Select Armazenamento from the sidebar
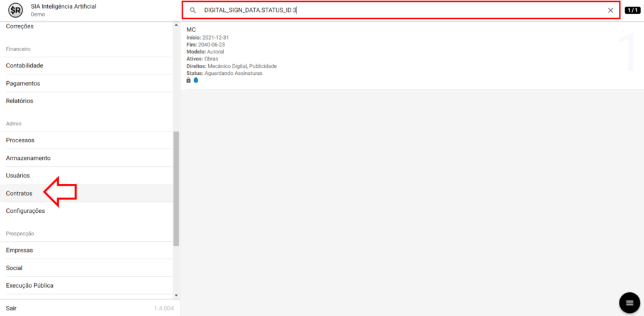Screen dimensions: 644x316 pyautogui.click(x=28, y=158)
